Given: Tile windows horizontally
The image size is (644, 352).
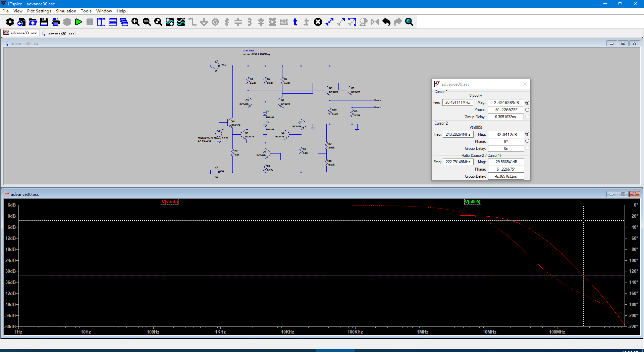Looking at the screenshot, I should coord(113,22).
